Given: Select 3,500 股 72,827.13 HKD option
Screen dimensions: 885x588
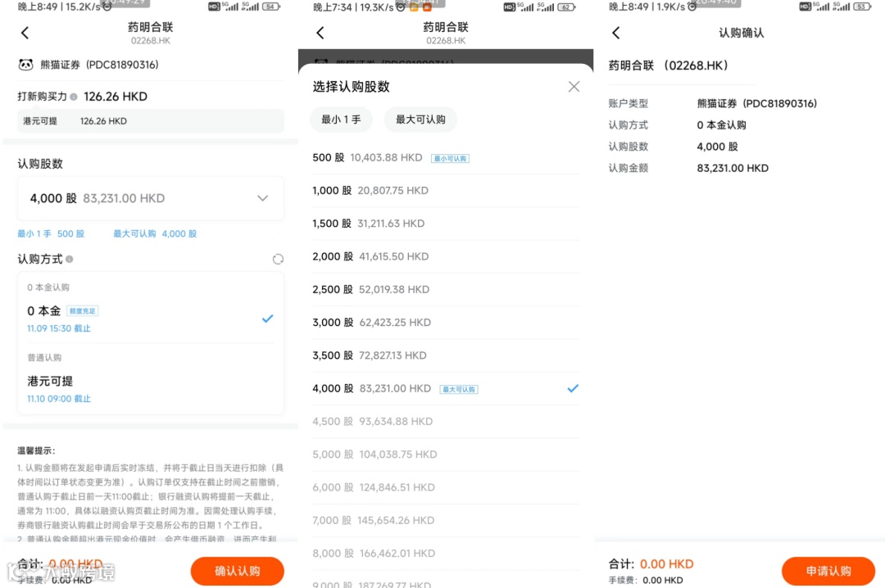Looking at the screenshot, I should tap(446, 355).
